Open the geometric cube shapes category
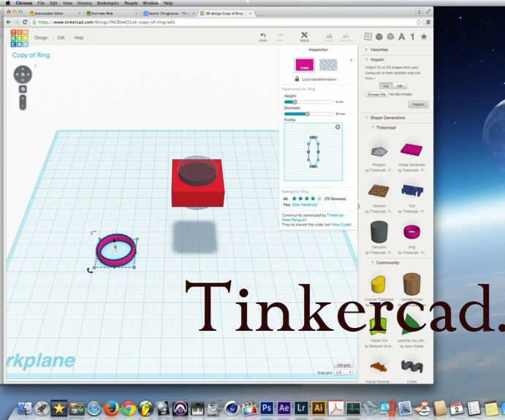Image resolution: width=505 pixels, height=420 pixels. click(x=379, y=37)
